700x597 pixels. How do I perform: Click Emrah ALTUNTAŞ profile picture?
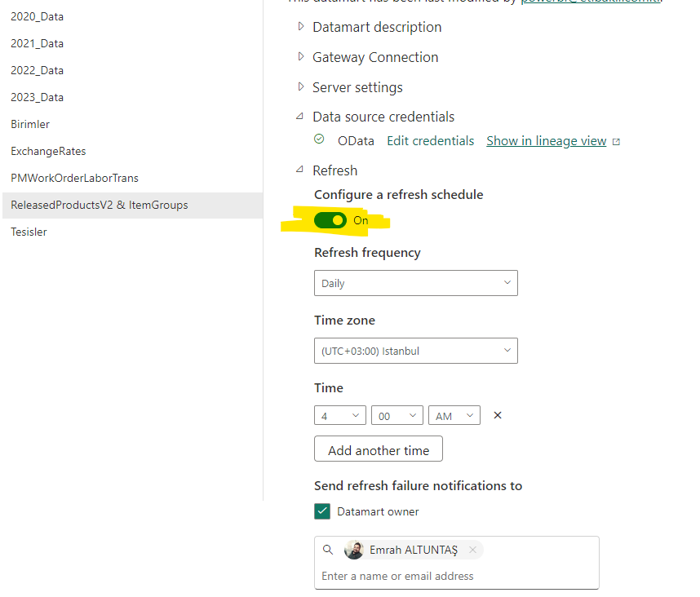click(354, 550)
